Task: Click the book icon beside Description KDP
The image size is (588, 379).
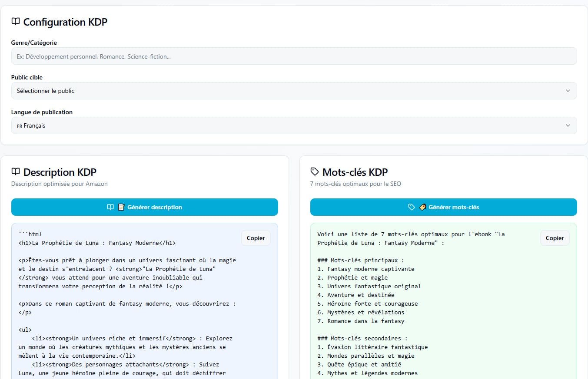Action: 16,172
